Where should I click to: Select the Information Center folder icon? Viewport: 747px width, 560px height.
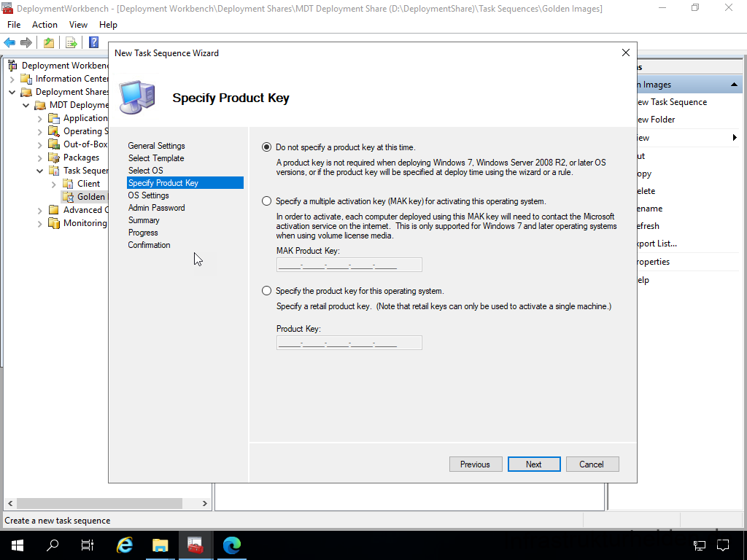click(x=26, y=79)
